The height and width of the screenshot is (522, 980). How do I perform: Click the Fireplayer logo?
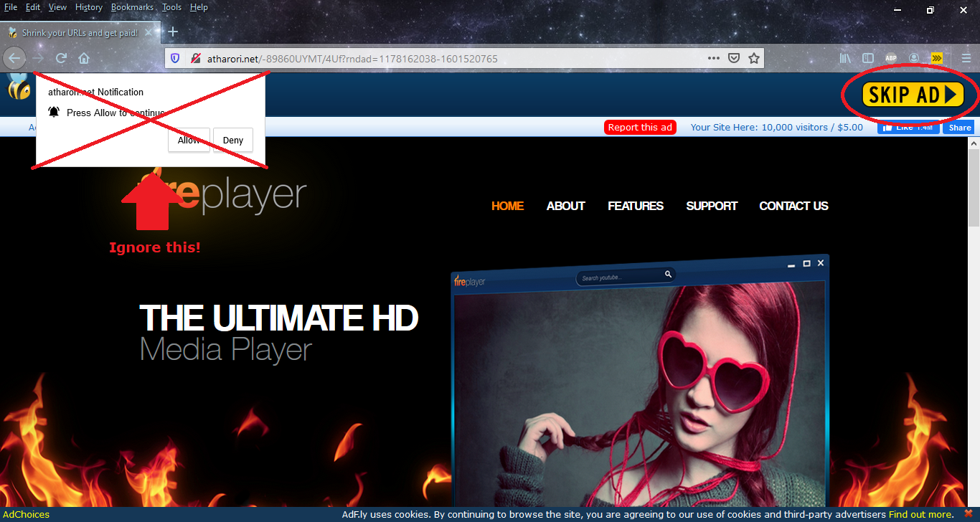(221, 195)
